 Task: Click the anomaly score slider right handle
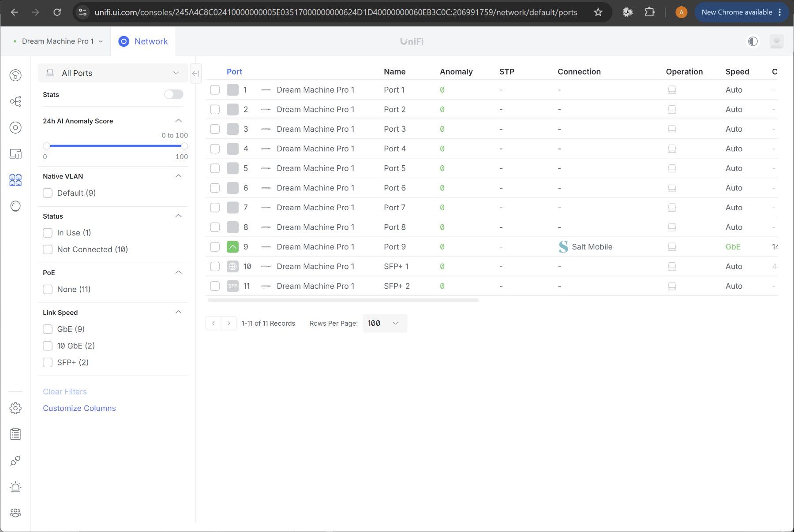click(184, 146)
